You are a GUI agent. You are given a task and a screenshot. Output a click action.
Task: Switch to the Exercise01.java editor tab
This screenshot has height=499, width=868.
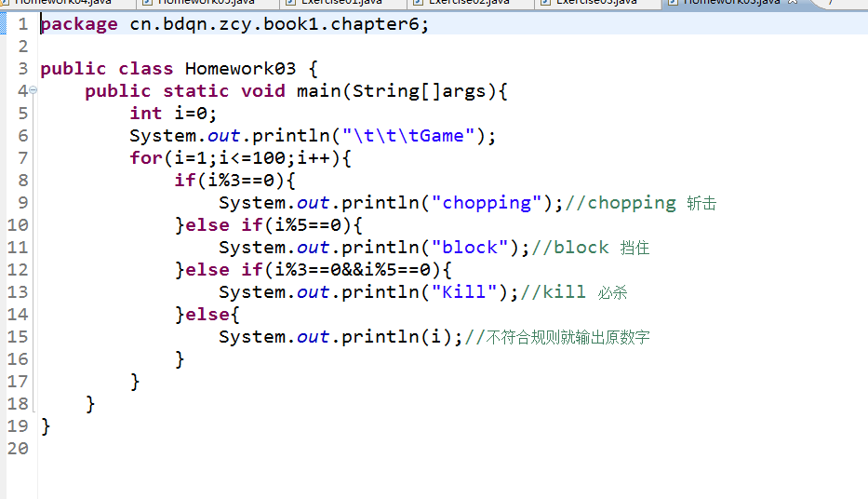[341, 3]
